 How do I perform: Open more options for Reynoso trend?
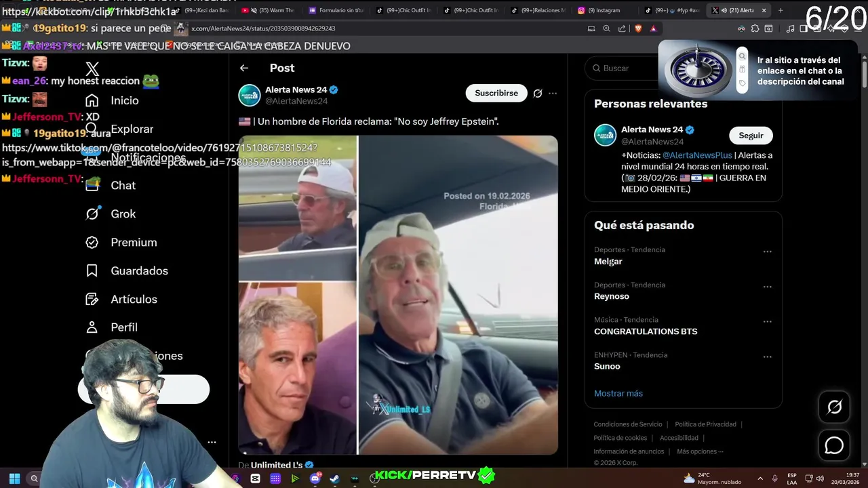point(767,287)
